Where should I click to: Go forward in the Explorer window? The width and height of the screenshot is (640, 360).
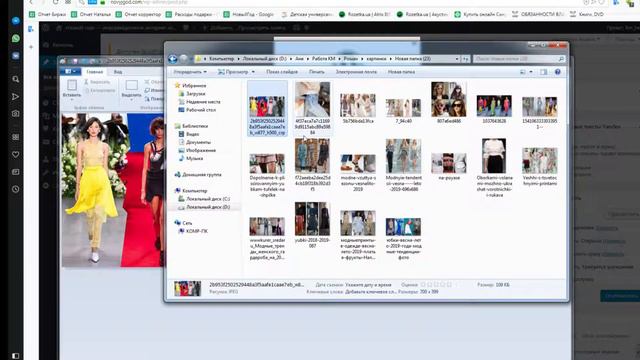[x=184, y=59]
